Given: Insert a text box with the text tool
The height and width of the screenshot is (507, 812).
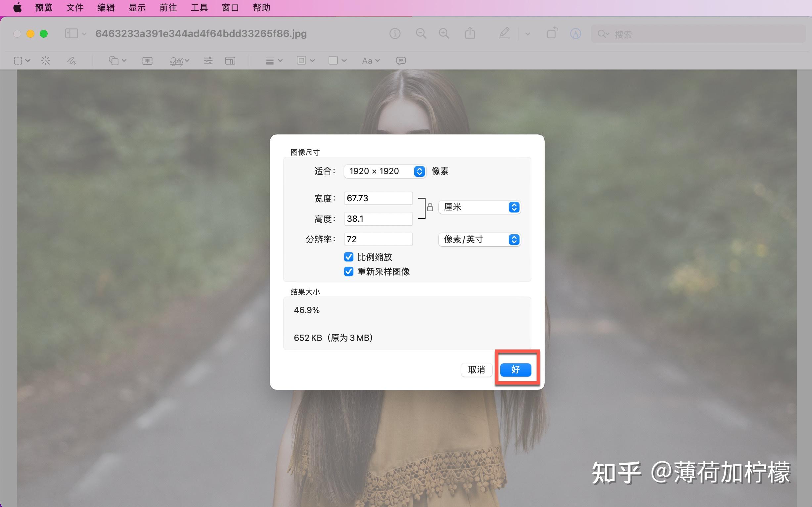Looking at the screenshot, I should click(147, 60).
